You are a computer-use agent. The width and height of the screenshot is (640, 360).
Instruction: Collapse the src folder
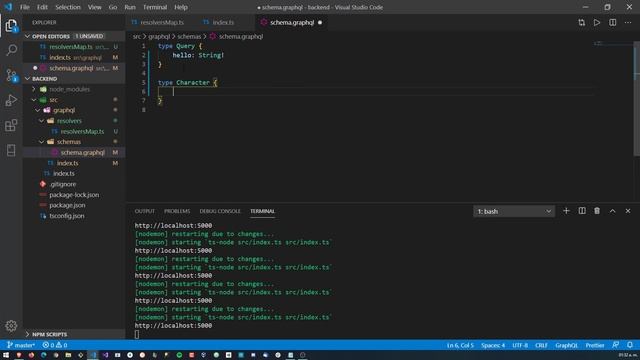coord(34,100)
